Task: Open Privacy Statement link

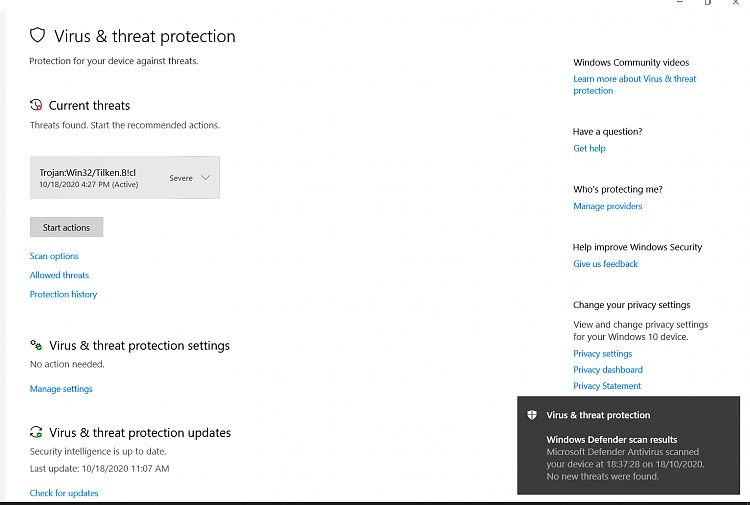Action: [x=607, y=386]
